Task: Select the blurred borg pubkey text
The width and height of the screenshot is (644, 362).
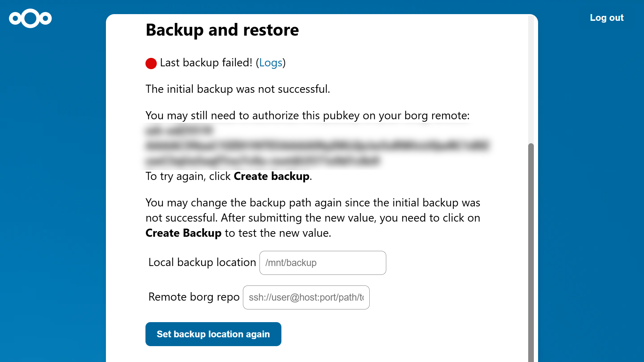Action: pos(317,146)
